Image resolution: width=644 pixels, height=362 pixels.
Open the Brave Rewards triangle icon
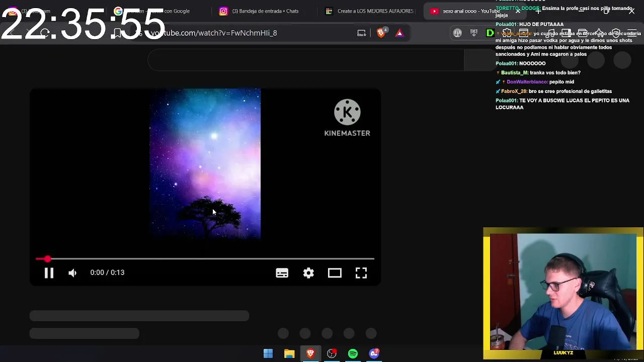(399, 33)
